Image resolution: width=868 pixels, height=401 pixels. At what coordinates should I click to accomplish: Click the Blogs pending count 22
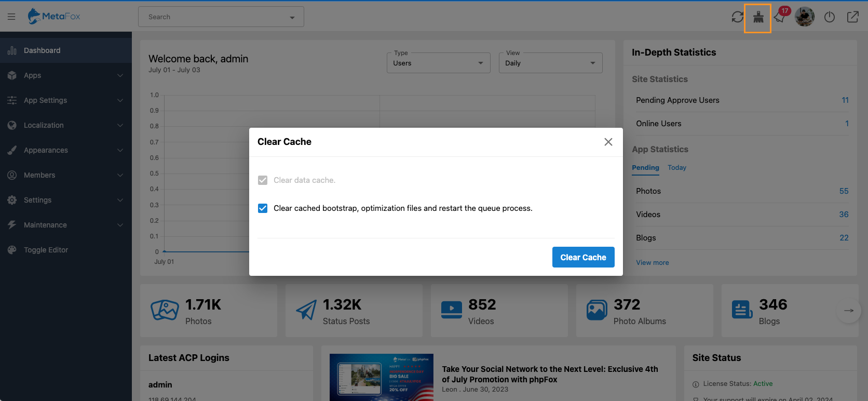844,238
